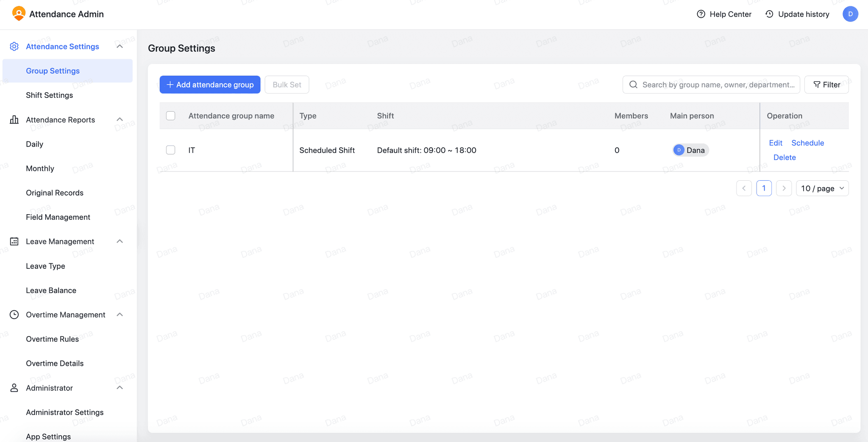Click the Administrator person icon
The image size is (868, 442).
tap(14, 388)
